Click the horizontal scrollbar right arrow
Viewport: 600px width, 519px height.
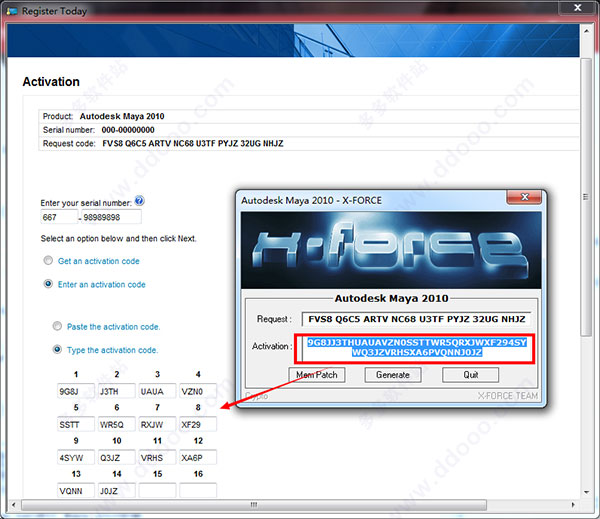pyautogui.click(x=573, y=505)
